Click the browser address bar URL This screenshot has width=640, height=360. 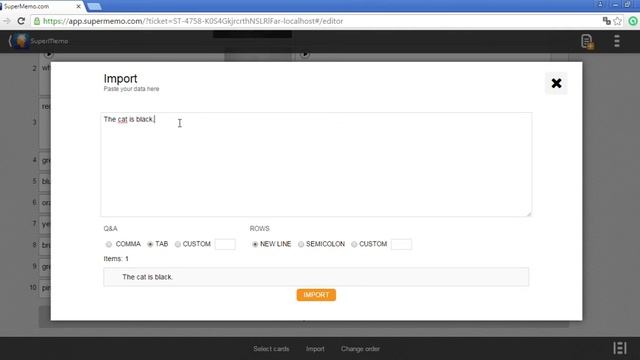[193, 21]
